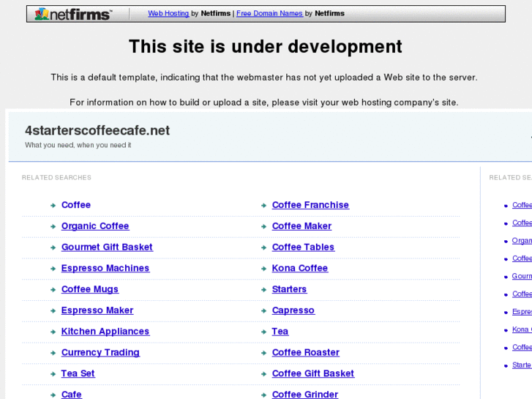Click the arrow icon beside Kona Coffee
The height and width of the screenshot is (399, 532).
(263, 269)
